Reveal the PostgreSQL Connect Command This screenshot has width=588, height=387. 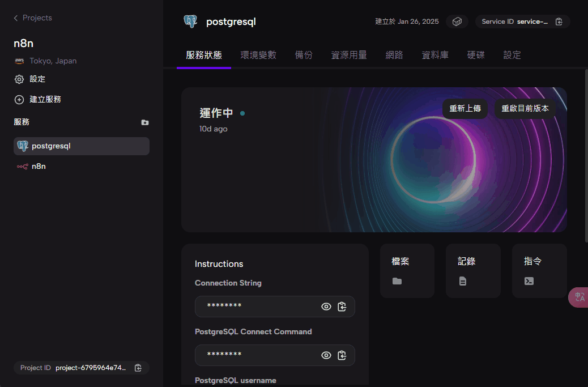click(x=326, y=355)
